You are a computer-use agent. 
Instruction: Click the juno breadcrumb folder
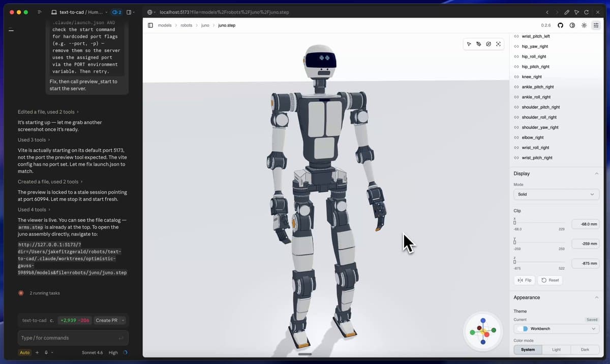[x=205, y=25]
